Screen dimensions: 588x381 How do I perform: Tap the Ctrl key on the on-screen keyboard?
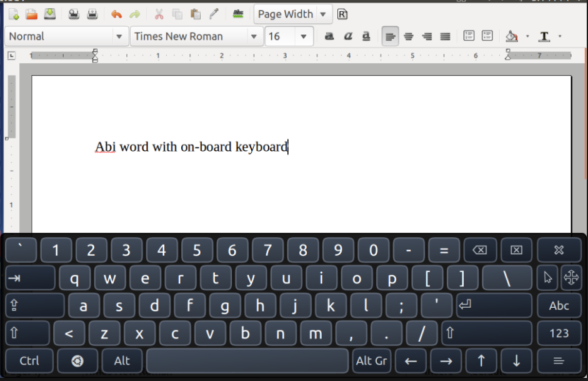point(29,361)
